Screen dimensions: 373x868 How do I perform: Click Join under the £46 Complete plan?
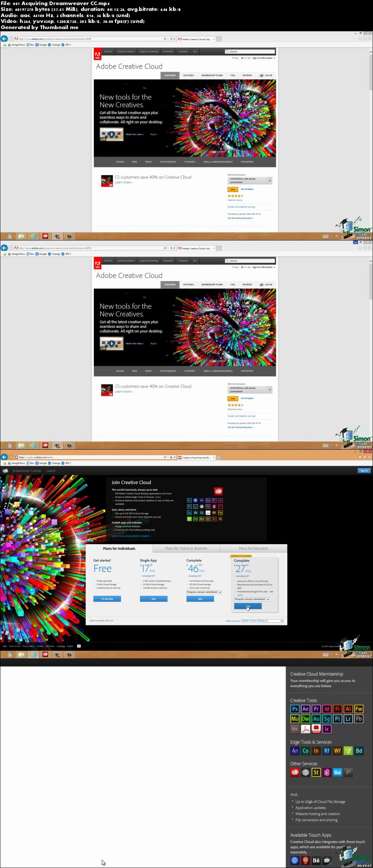click(200, 599)
